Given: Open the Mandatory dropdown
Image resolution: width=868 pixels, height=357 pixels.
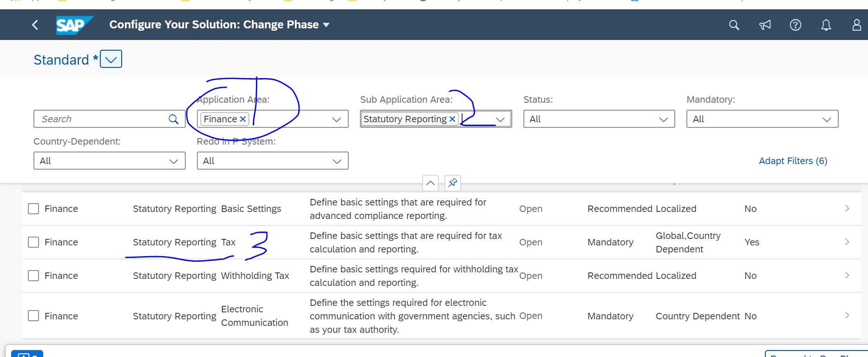Looking at the screenshot, I should (827, 119).
